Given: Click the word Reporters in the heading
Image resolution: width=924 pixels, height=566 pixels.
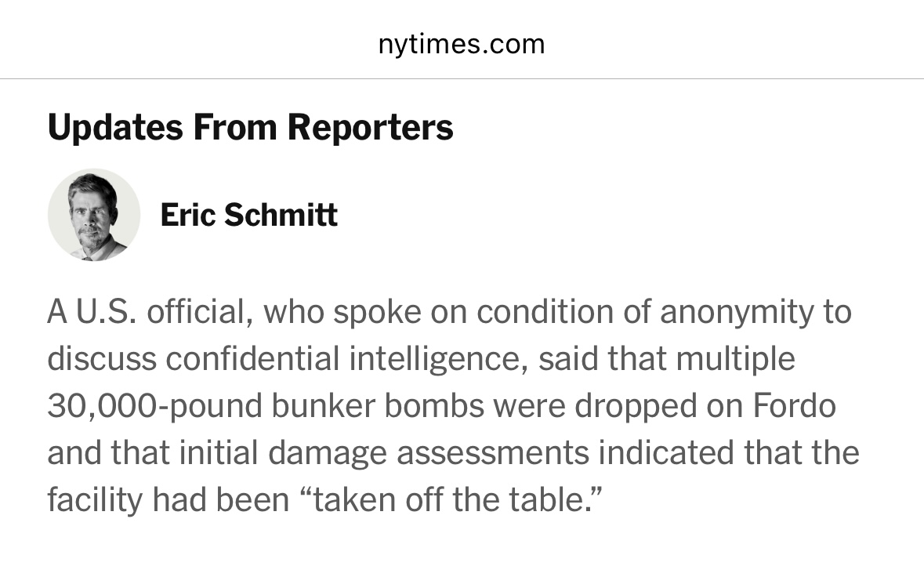Looking at the screenshot, I should click(371, 127).
